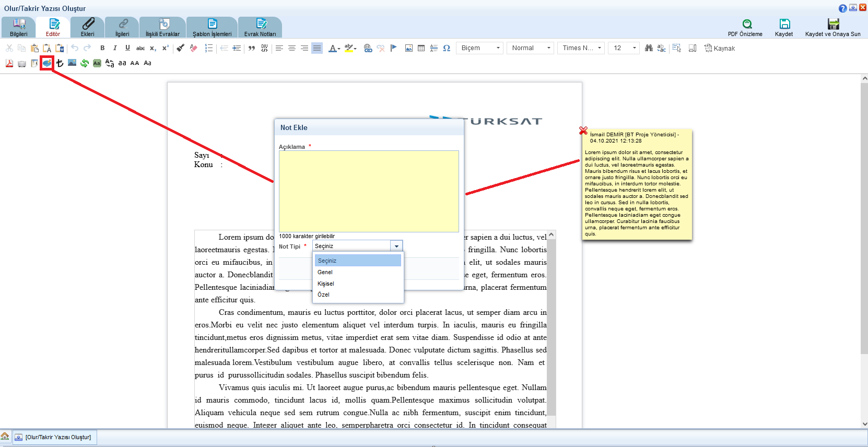
Task: Toggle justified text alignment
Action: (317, 48)
